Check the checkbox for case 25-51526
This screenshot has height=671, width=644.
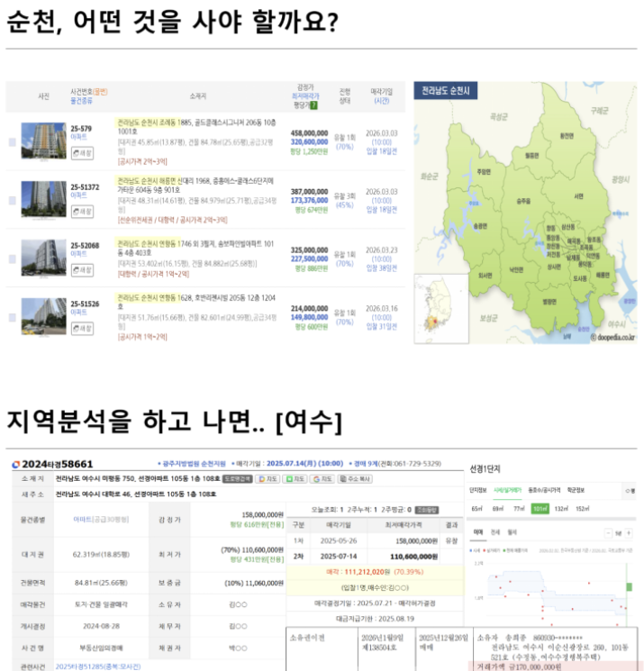tap(12, 317)
